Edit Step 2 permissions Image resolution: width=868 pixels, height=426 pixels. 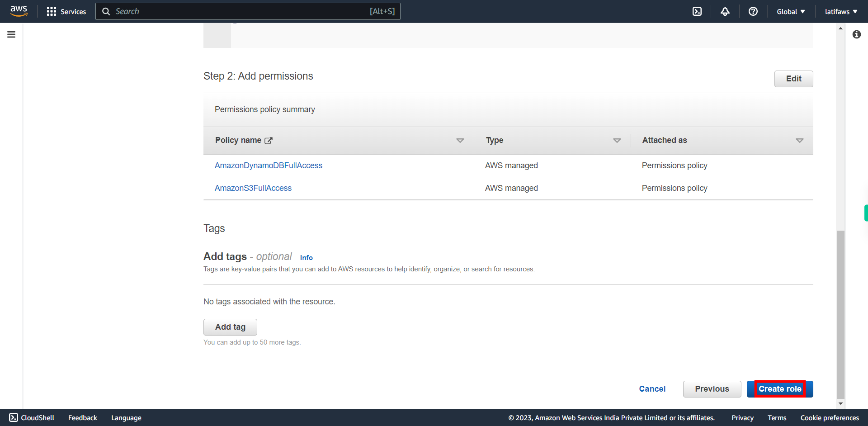(793, 79)
